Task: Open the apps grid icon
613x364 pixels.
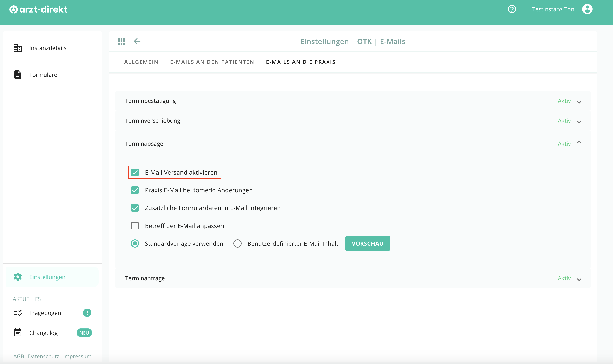Action: (x=121, y=41)
